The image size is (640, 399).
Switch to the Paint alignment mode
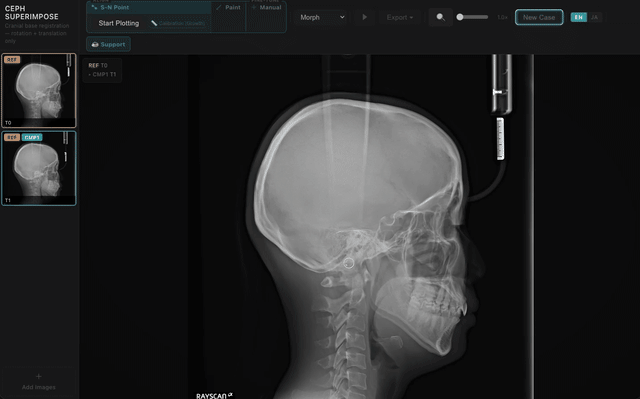coord(229,7)
